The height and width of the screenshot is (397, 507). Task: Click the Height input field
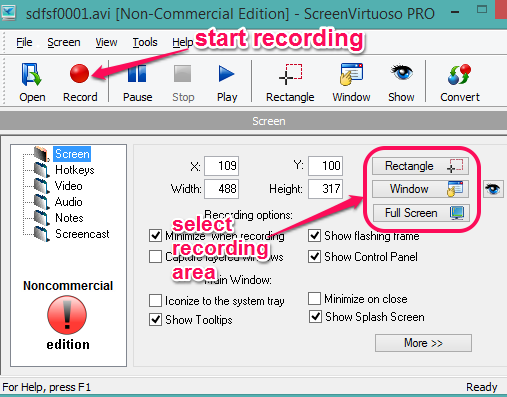coord(325,189)
